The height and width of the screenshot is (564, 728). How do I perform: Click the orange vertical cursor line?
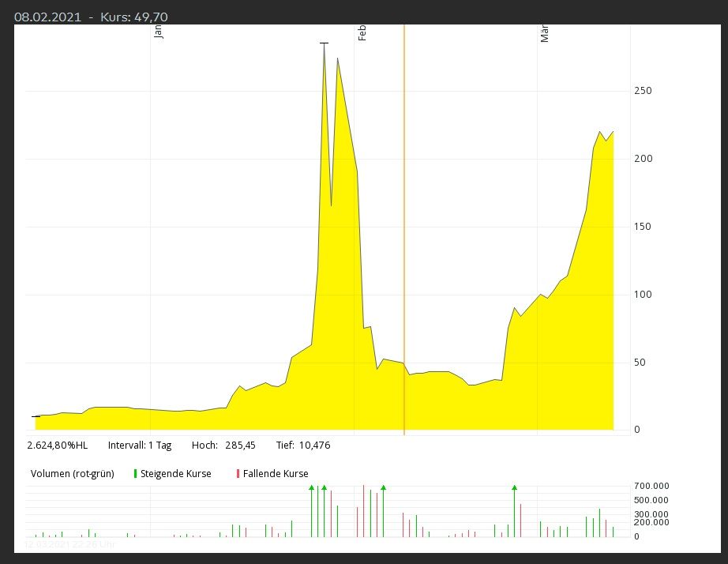404,237
